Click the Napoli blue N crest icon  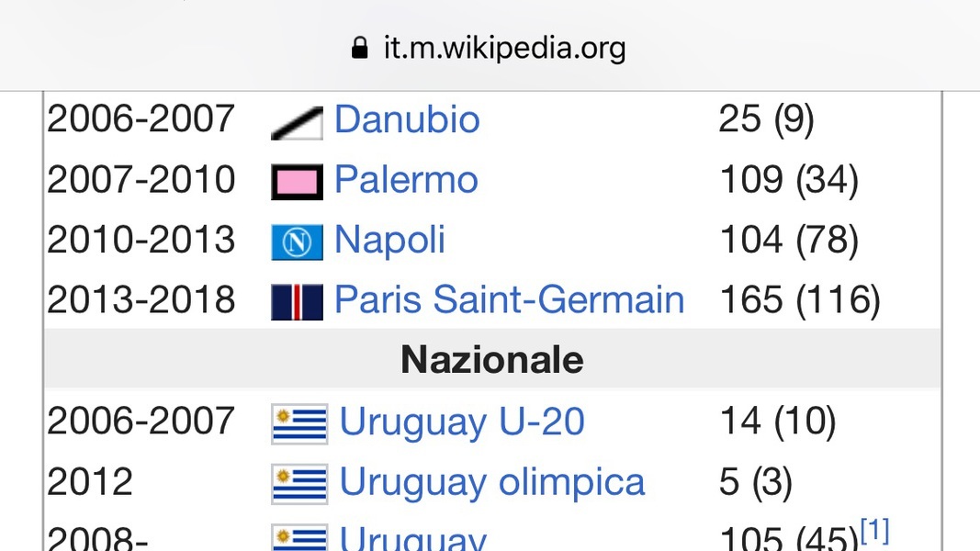pyautogui.click(x=297, y=242)
